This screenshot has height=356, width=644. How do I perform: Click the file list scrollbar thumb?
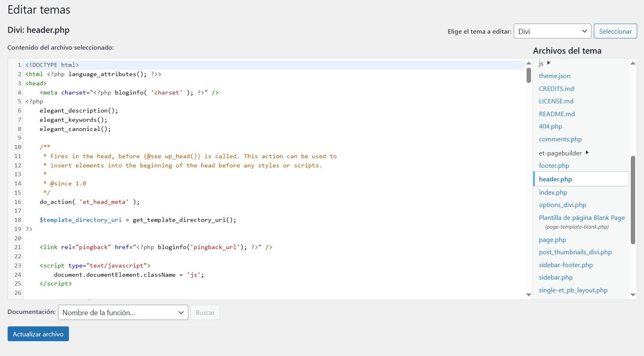(633, 200)
